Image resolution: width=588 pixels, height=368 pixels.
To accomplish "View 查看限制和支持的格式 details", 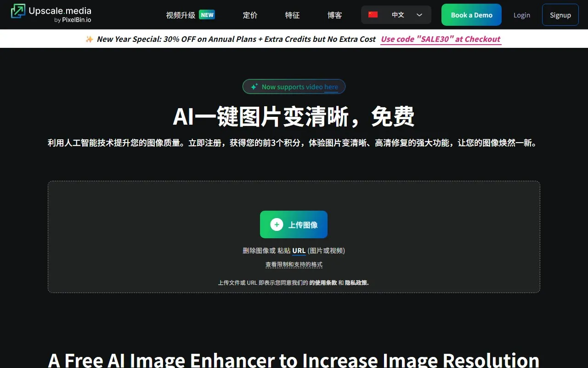I will (294, 264).
